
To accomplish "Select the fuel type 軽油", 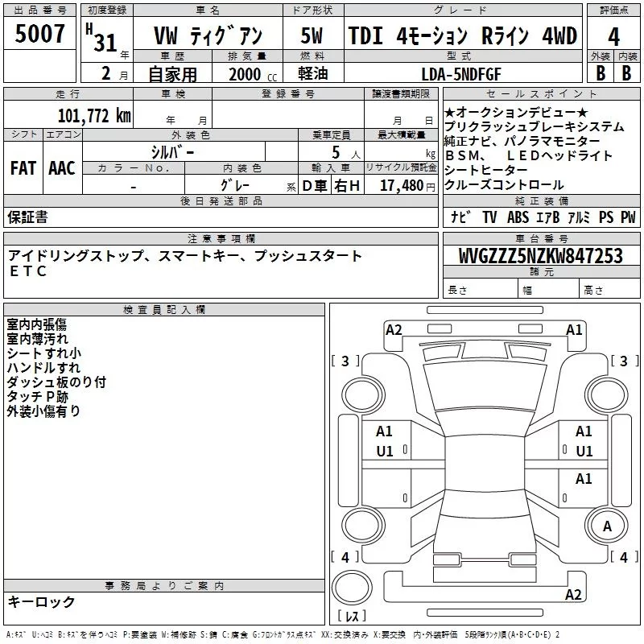I will [313, 73].
